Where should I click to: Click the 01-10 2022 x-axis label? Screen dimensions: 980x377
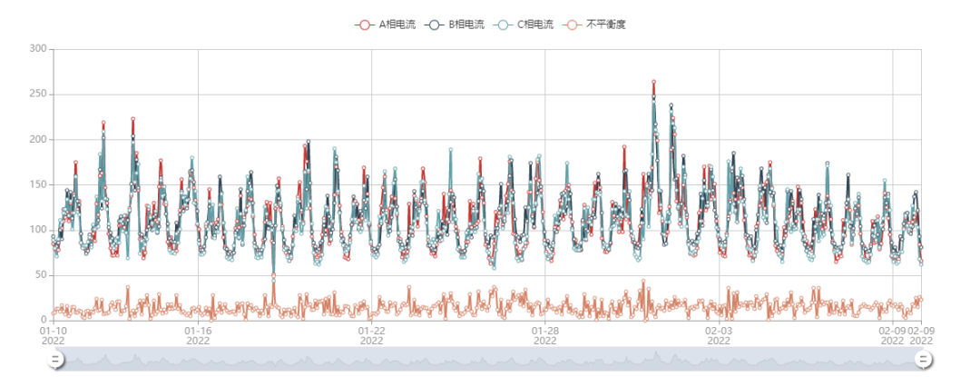pos(54,336)
